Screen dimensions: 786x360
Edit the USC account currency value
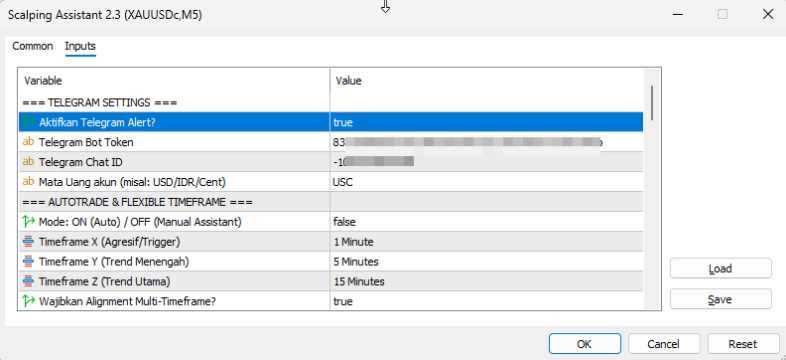point(487,182)
